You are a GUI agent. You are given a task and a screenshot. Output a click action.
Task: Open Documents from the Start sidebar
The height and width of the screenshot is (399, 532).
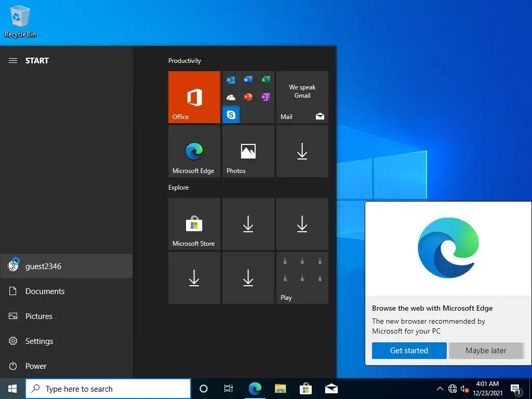click(x=66, y=291)
